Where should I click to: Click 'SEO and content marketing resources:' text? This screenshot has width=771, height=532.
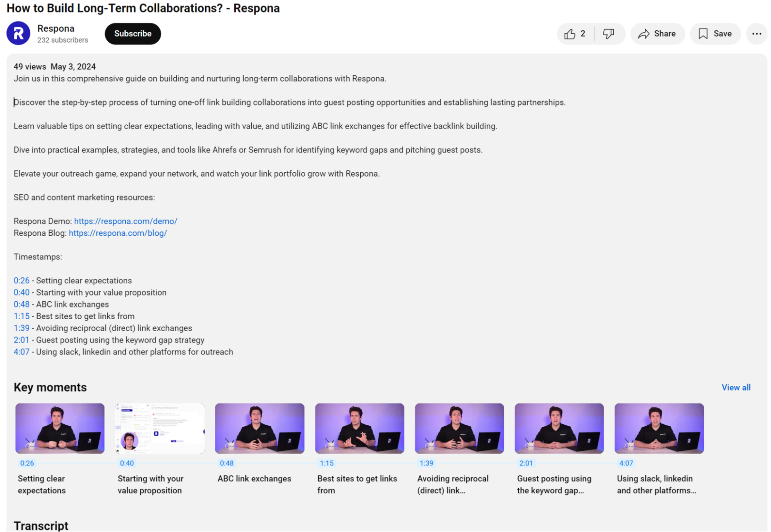tap(84, 198)
